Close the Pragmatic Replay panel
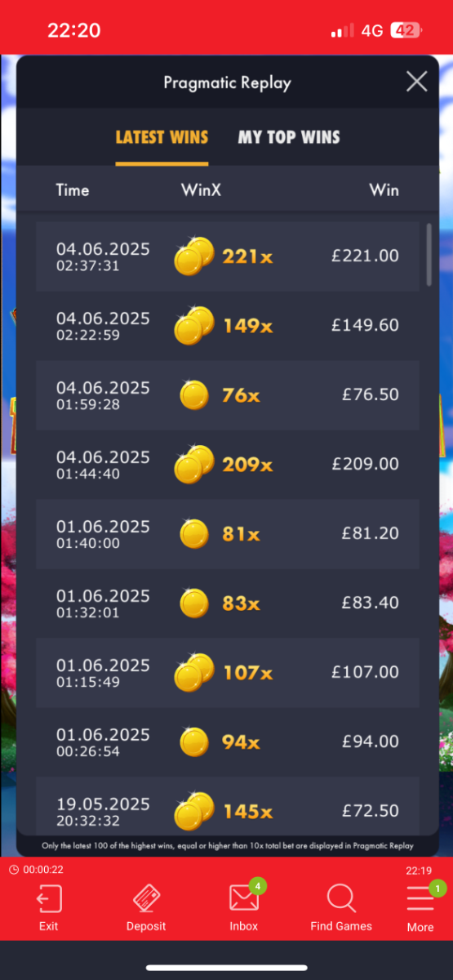This screenshot has height=980, width=453. point(417,82)
